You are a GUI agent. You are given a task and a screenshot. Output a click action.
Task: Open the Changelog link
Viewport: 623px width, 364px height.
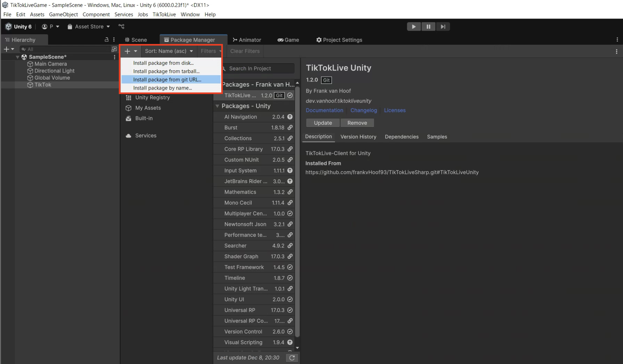(364, 110)
